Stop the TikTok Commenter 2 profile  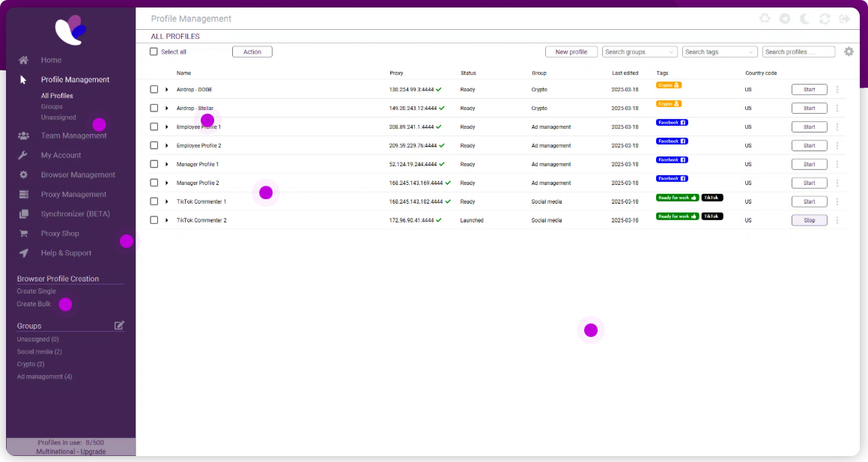pyautogui.click(x=810, y=220)
